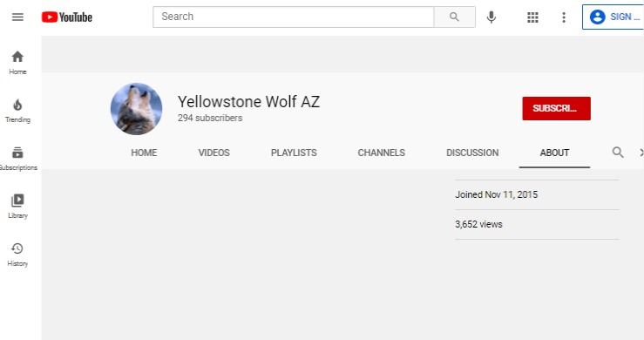
Task: Start voice search with microphone icon
Action: click(x=491, y=17)
